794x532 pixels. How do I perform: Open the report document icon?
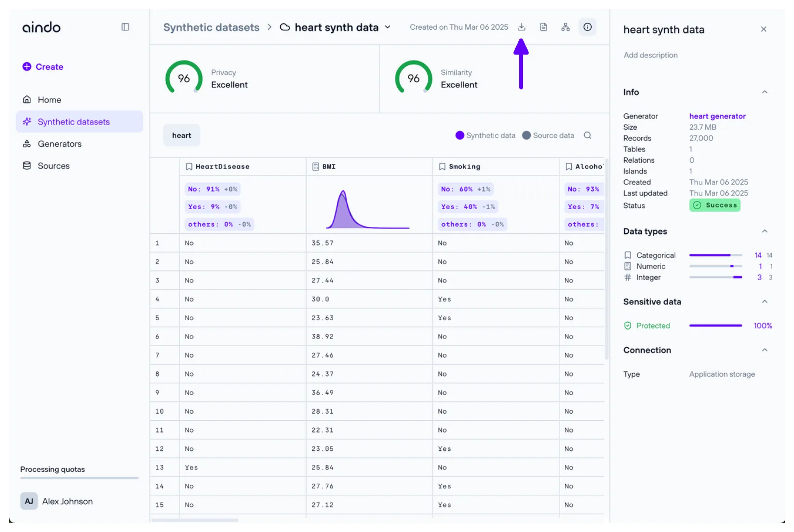pyautogui.click(x=543, y=27)
